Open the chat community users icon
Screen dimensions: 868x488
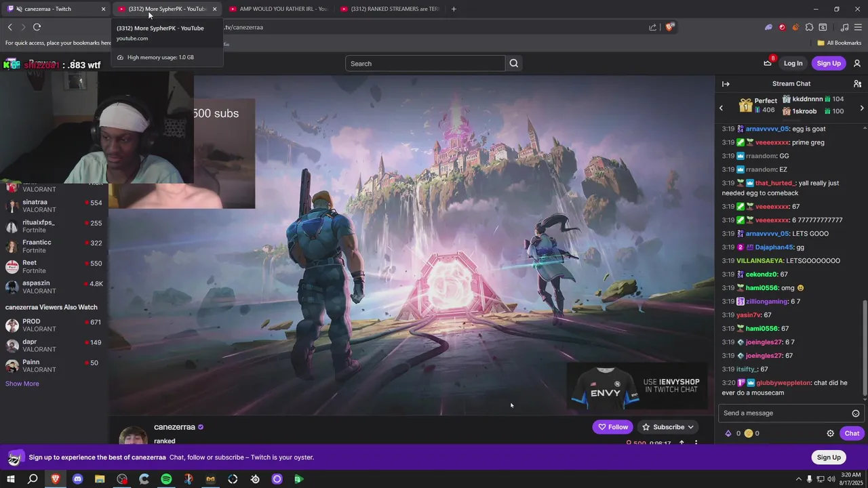857,84
